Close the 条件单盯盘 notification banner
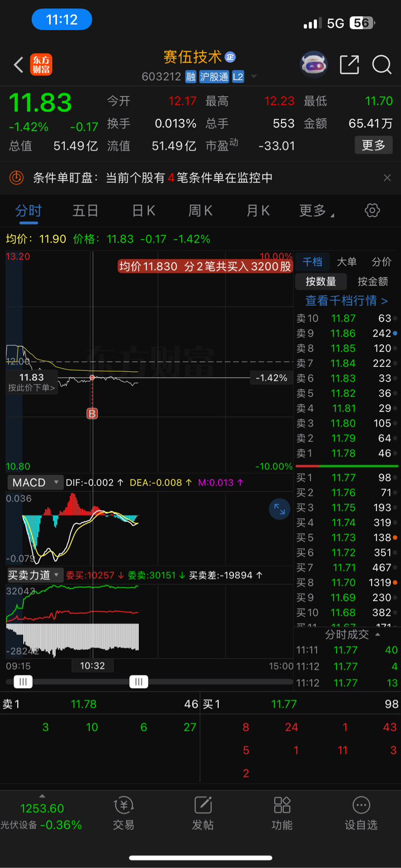This screenshot has height=868, width=401. click(x=387, y=178)
